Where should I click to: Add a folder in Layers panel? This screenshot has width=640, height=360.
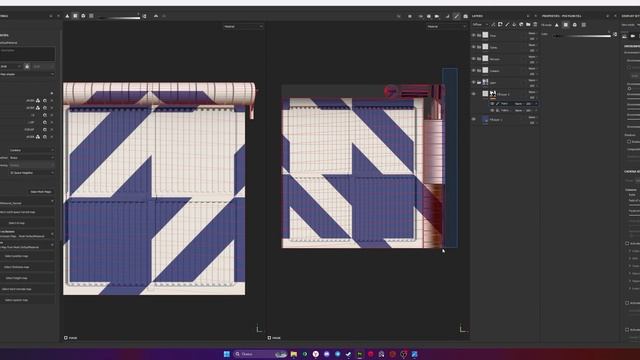[x=528, y=25]
